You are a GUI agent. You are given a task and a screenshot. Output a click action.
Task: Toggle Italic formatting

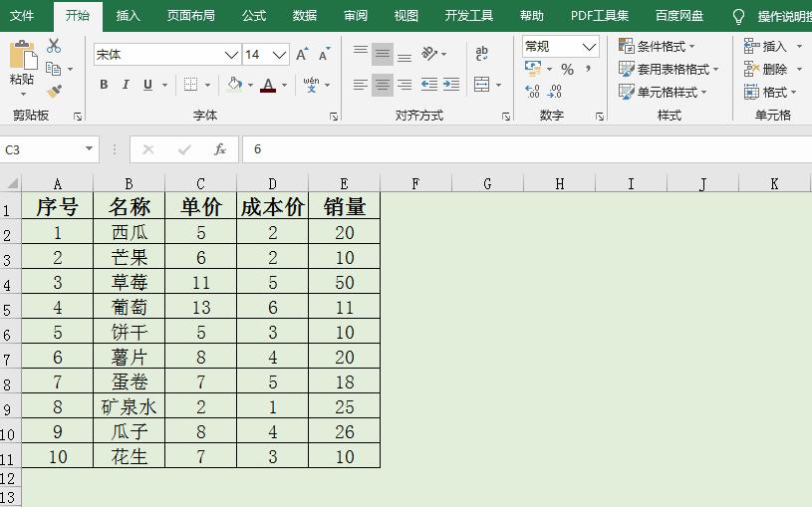tap(126, 85)
